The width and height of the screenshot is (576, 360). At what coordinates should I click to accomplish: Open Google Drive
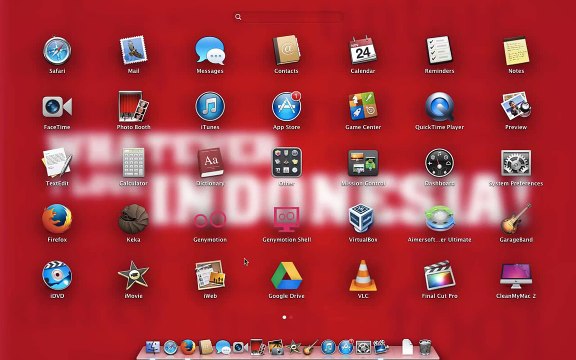pyautogui.click(x=287, y=276)
